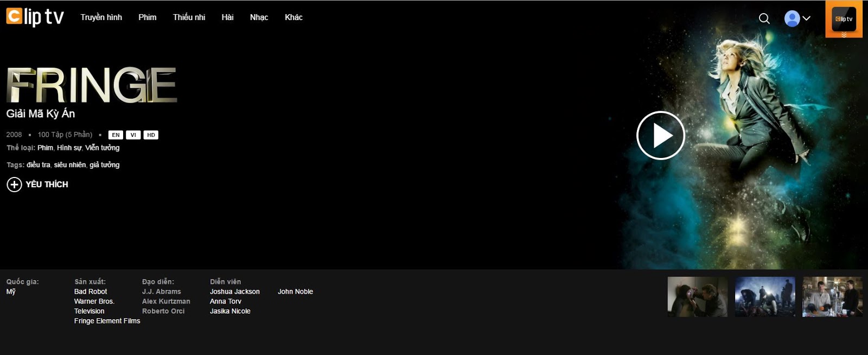This screenshot has width=868, height=355.
Task: Click the Giải Mã Kỳ Án subtitle
Action: 41,113
